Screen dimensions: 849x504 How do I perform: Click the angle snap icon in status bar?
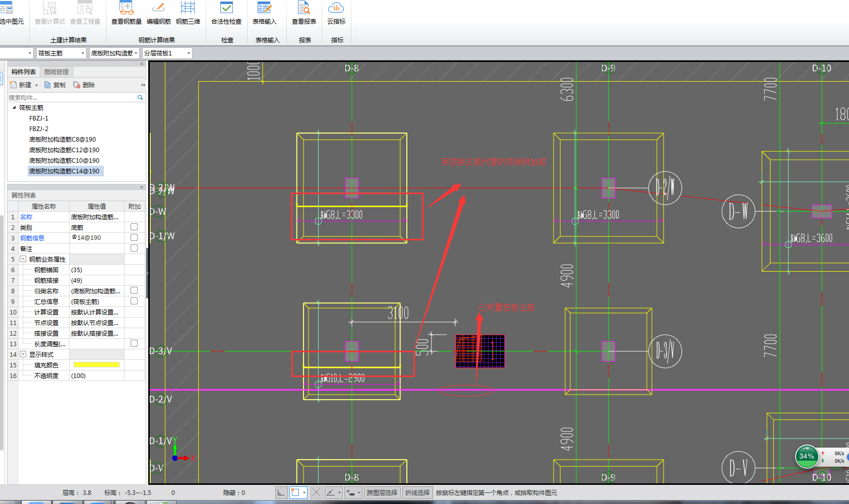click(331, 492)
